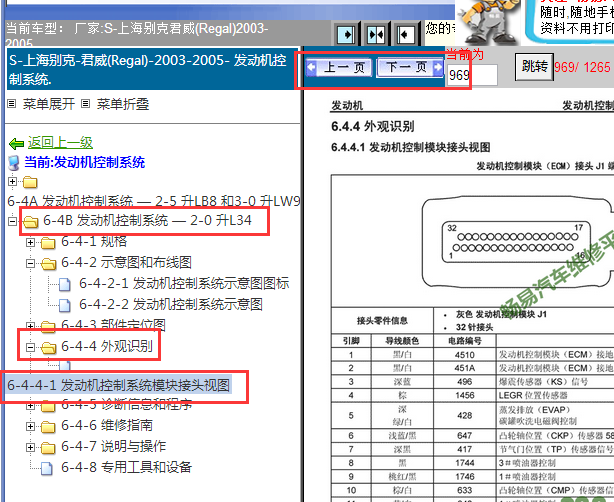
Task: Collapse all menus via 菜单折叠
Action: [x=123, y=104]
